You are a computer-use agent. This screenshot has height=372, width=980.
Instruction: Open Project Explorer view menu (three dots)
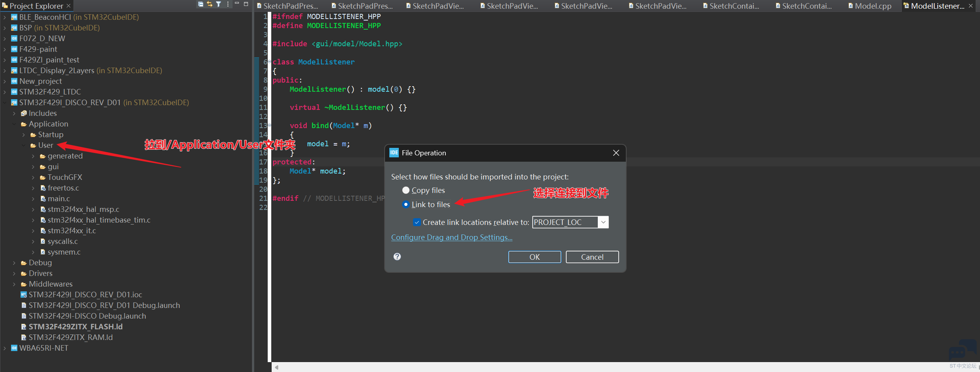coord(228,4)
